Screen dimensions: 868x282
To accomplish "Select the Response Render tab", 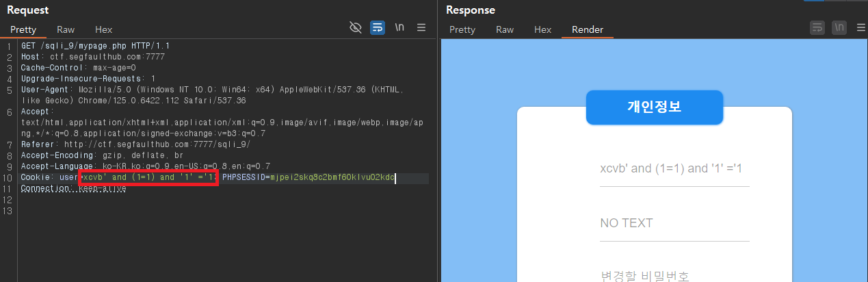I will (x=588, y=29).
